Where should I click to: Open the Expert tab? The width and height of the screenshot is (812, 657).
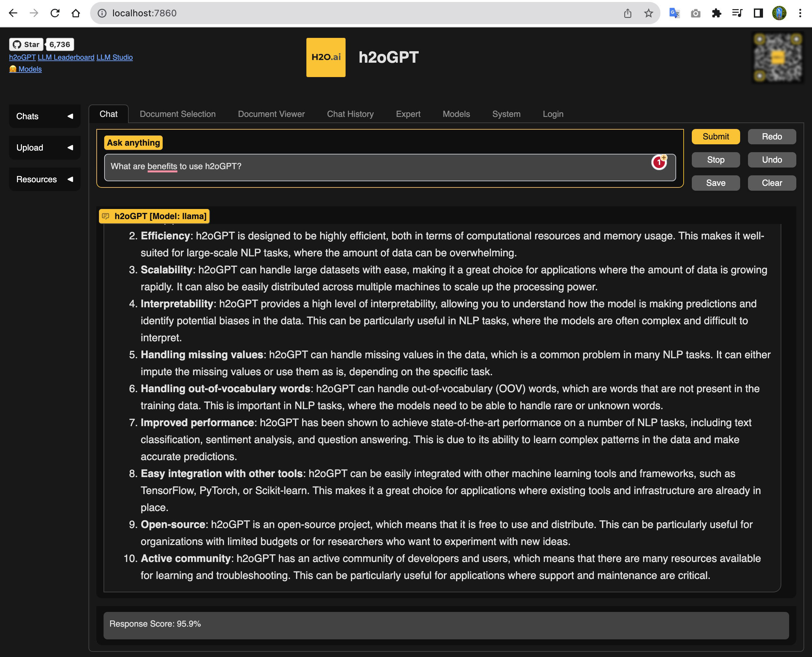click(408, 114)
